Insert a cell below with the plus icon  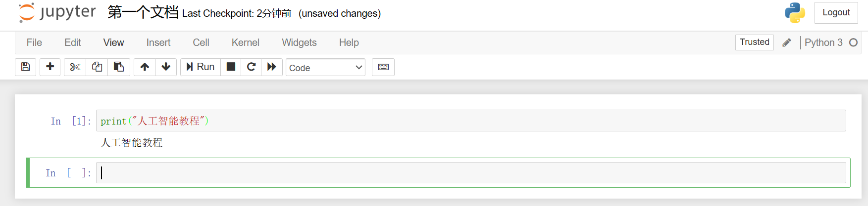click(50, 67)
